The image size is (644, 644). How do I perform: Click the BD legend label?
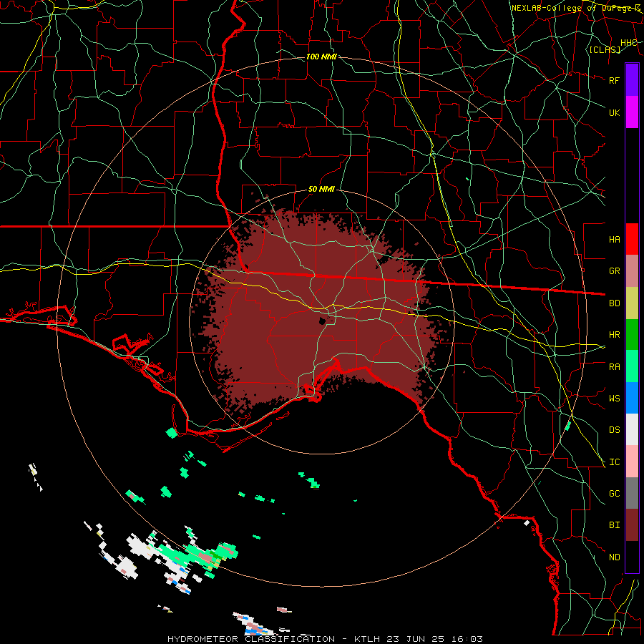pos(615,303)
